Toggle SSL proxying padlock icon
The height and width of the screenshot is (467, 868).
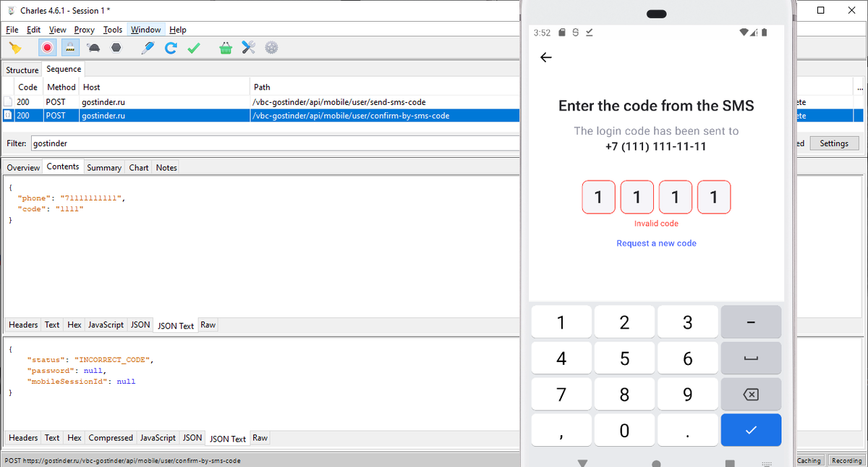coord(70,48)
